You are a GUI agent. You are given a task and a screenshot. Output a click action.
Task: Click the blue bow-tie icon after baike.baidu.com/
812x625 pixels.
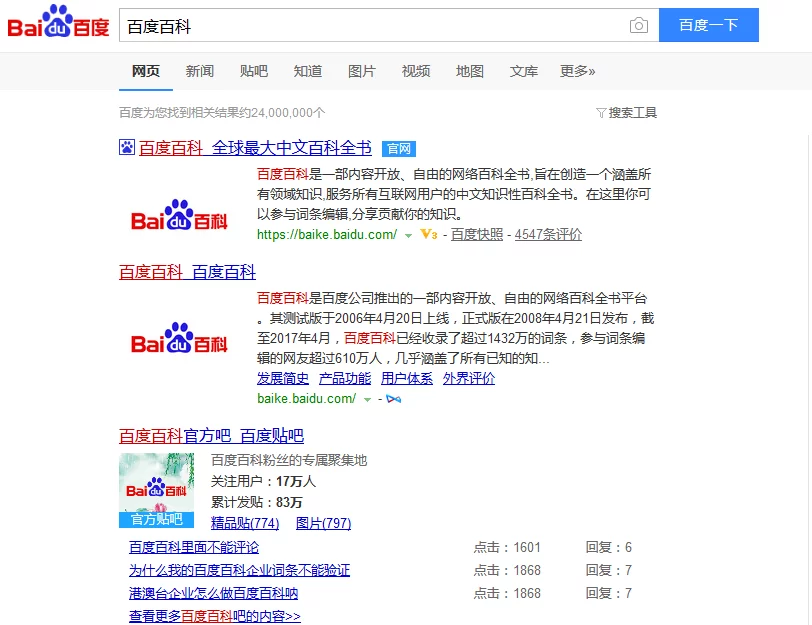pos(394,399)
